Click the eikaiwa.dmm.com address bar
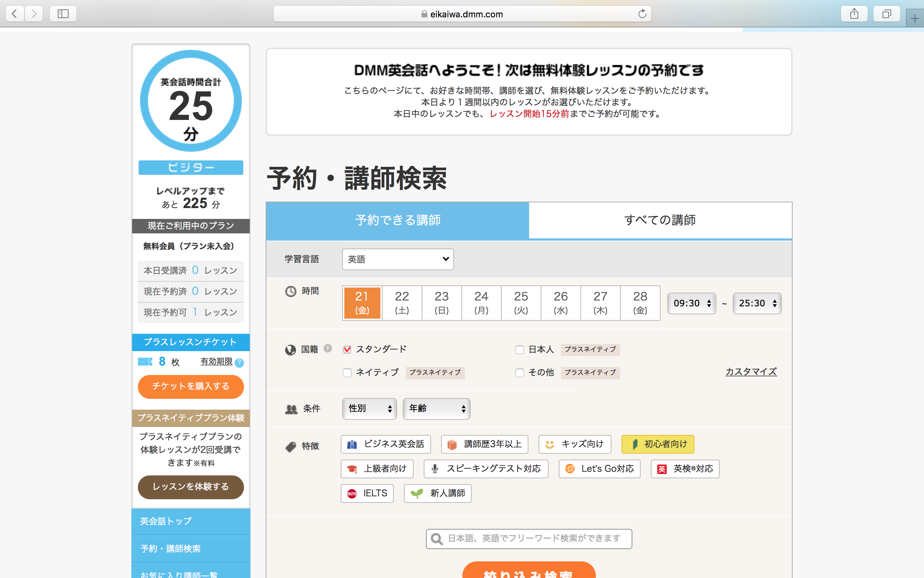This screenshot has height=578, width=924. click(462, 14)
